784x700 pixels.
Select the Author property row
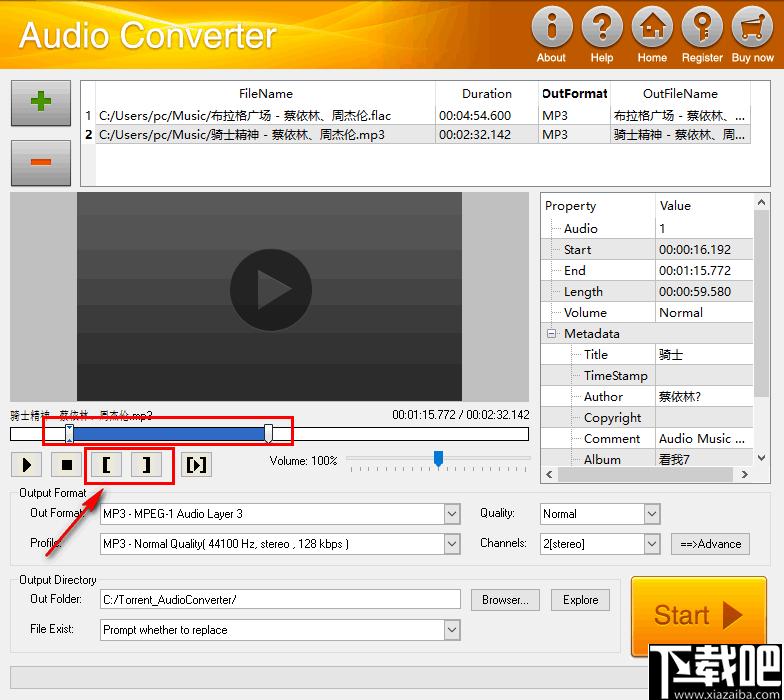click(648, 396)
